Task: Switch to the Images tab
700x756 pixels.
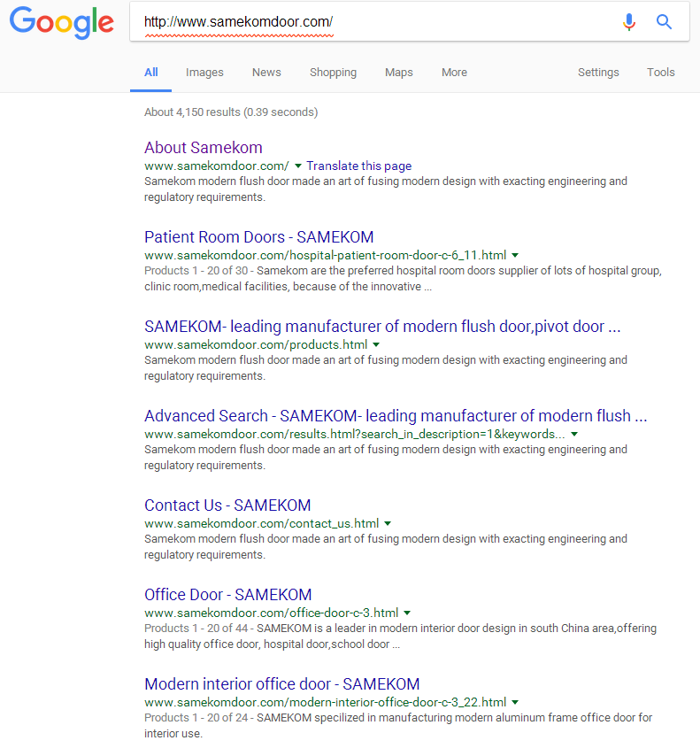Action: (x=204, y=73)
